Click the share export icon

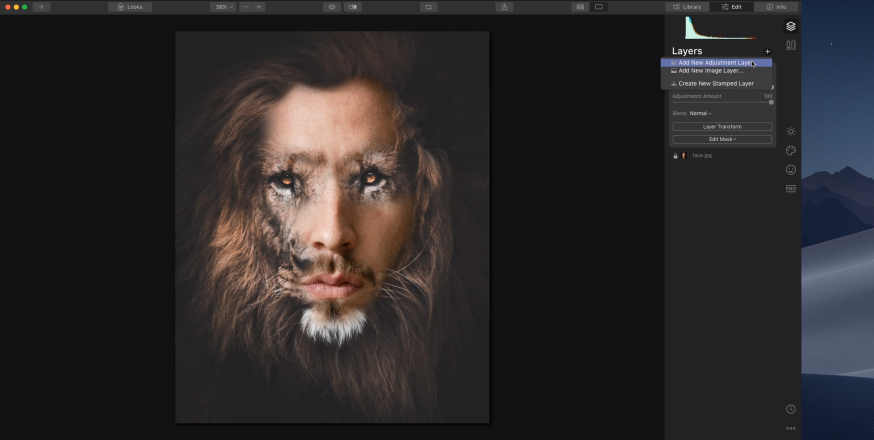505,7
